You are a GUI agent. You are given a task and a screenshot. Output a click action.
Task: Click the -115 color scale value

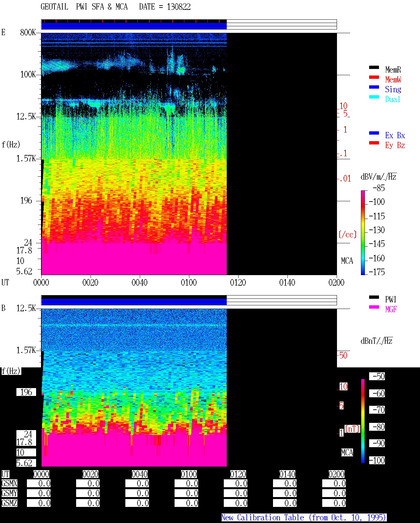point(377,216)
